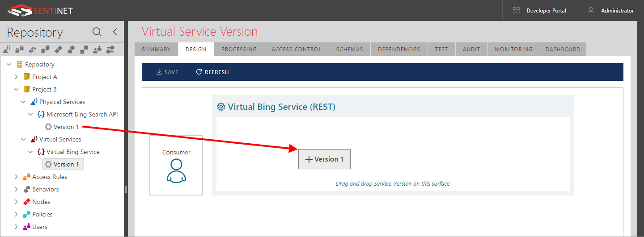Click the Users purple icon in tree
Viewport: 644px width, 237px height.
27,227
